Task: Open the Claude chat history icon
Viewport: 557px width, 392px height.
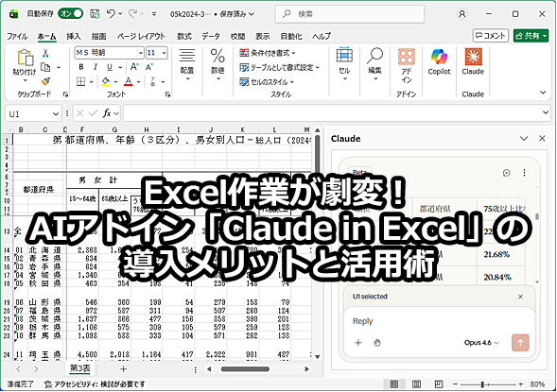Action: [x=507, y=173]
